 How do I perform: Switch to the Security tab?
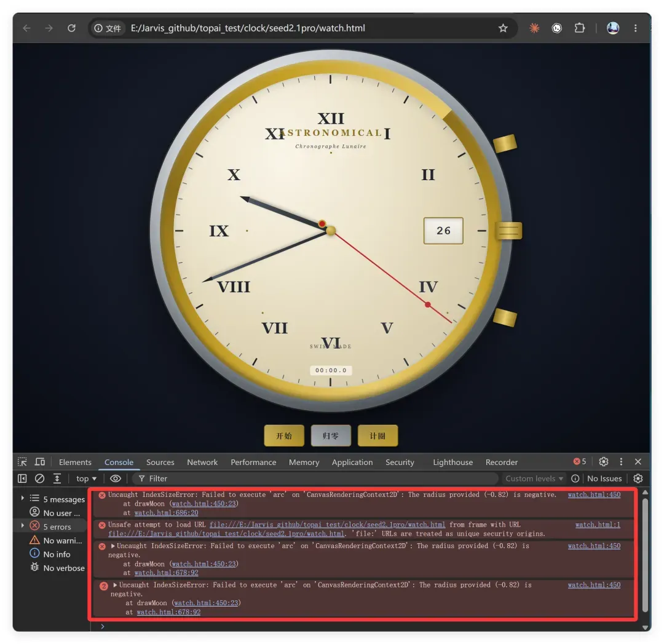point(400,462)
